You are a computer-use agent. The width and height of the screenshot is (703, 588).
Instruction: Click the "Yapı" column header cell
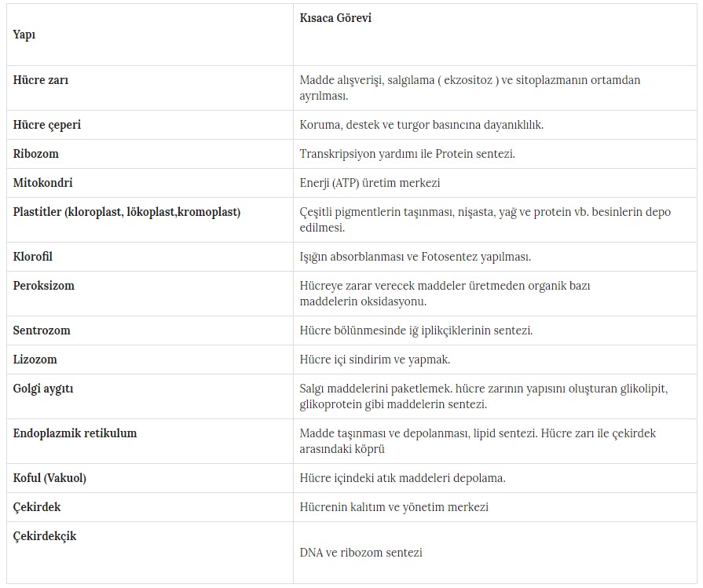click(x=24, y=35)
